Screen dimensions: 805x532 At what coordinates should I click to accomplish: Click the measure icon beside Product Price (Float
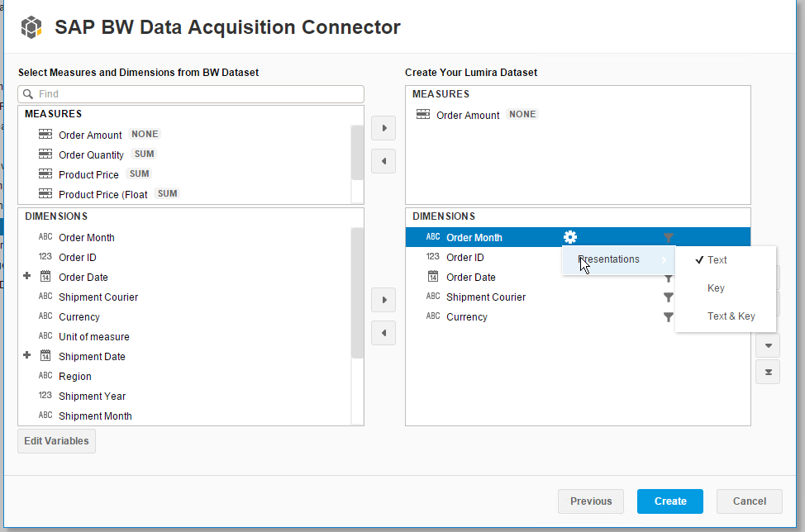(x=45, y=194)
